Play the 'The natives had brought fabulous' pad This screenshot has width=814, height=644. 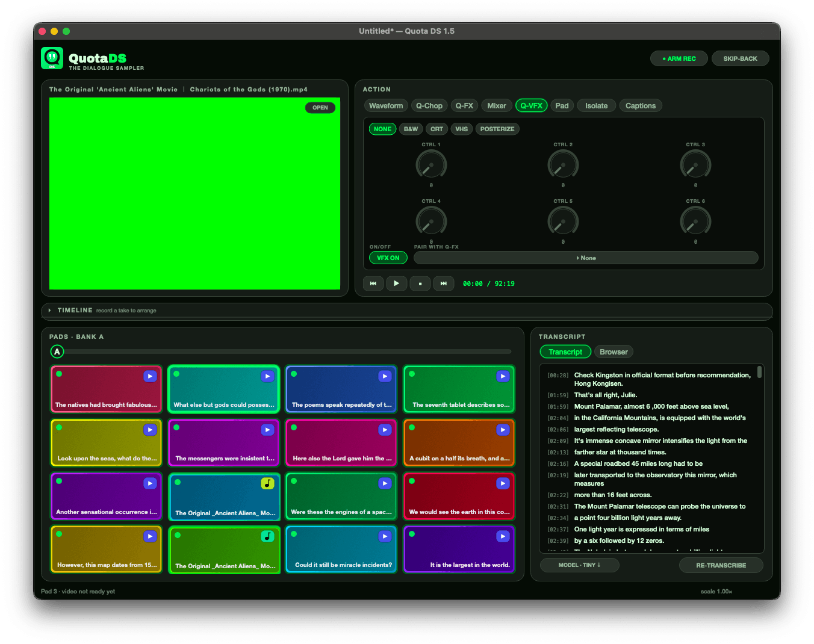tap(150, 376)
